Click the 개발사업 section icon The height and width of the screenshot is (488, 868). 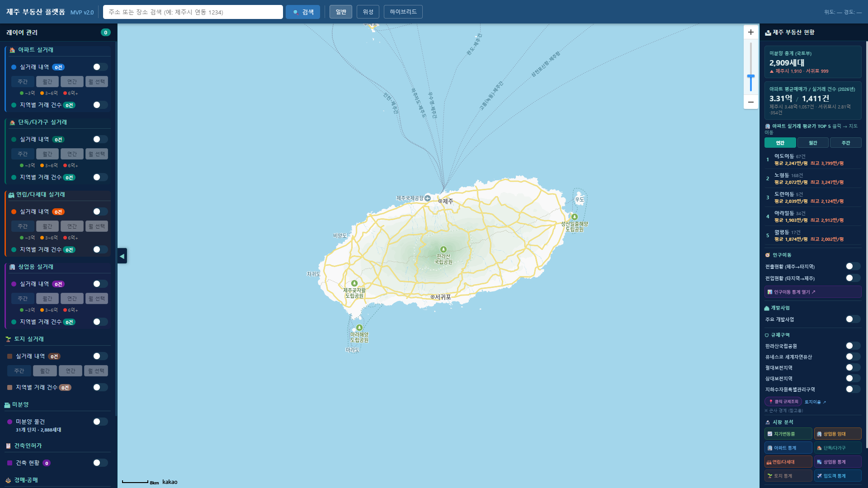point(767,308)
